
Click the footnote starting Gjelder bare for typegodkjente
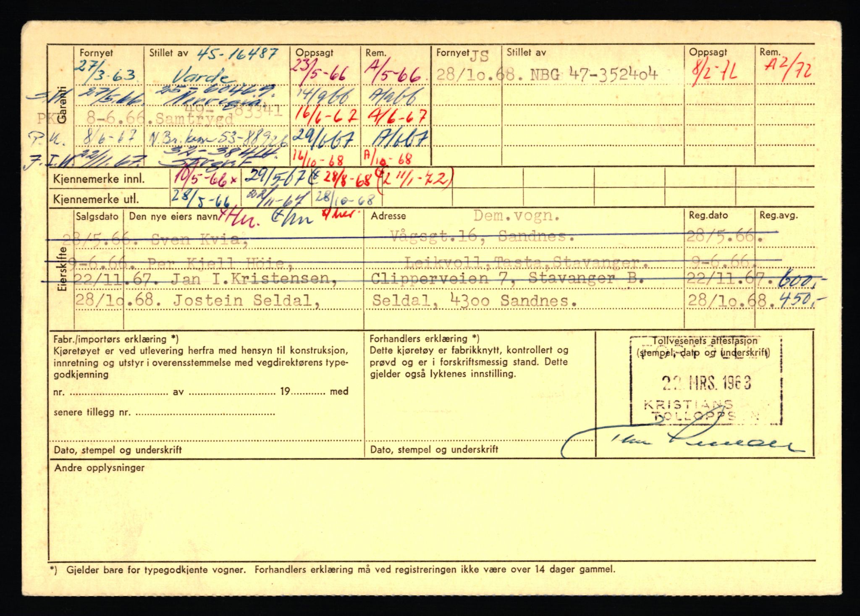pyautogui.click(x=340, y=570)
